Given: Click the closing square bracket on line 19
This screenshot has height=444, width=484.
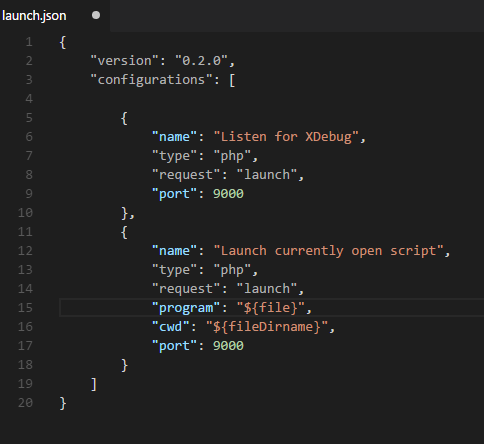Looking at the screenshot, I should coord(94,384).
